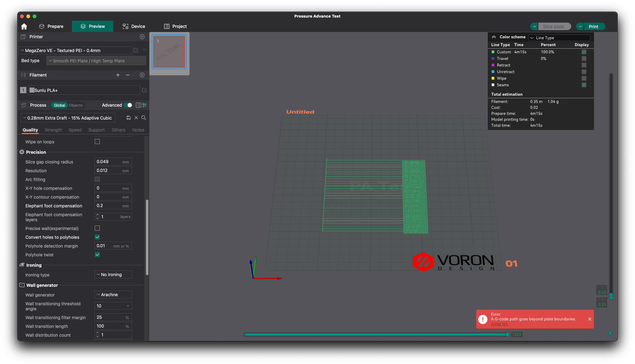The width and height of the screenshot is (635, 364).
Task: Click the Home icon in the top bar
Action: click(24, 26)
